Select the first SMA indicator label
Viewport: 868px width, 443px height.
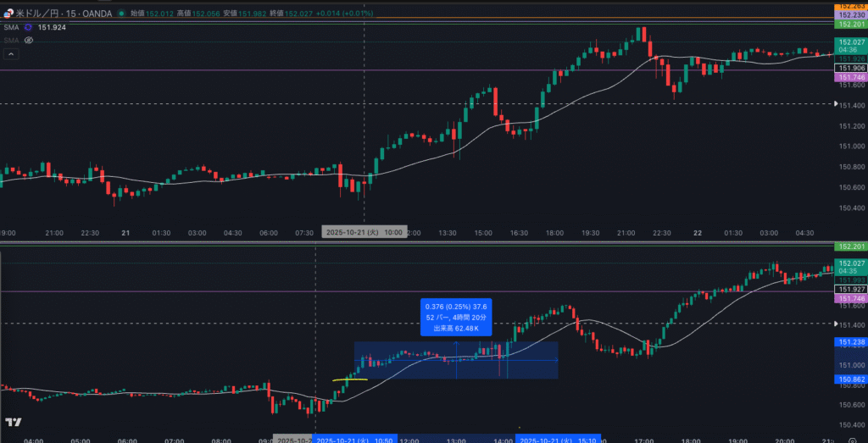(10, 27)
